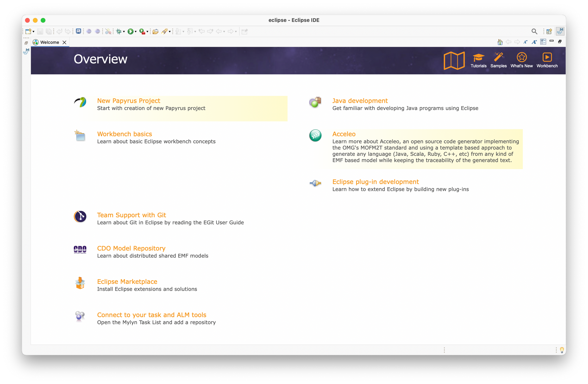Click the New wizard toolbar icon
588x384 pixels.
[x=28, y=31]
